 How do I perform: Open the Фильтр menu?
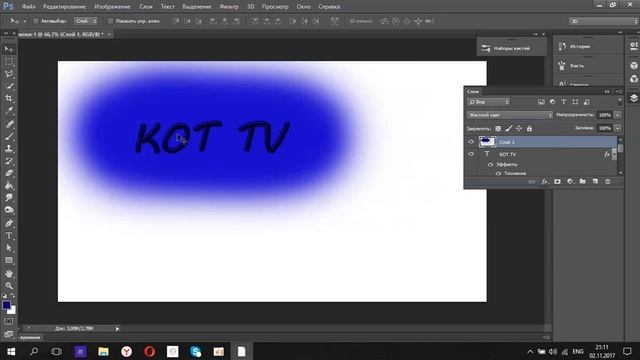(229, 7)
